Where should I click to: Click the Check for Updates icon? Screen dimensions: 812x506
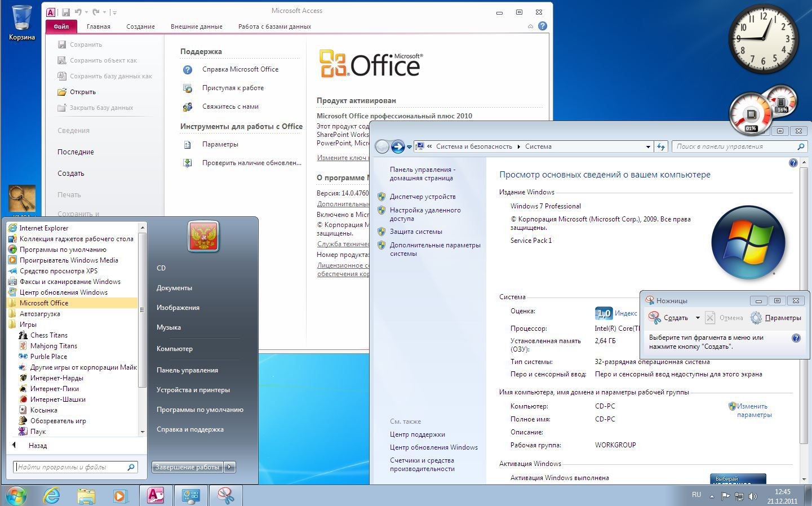click(x=188, y=163)
